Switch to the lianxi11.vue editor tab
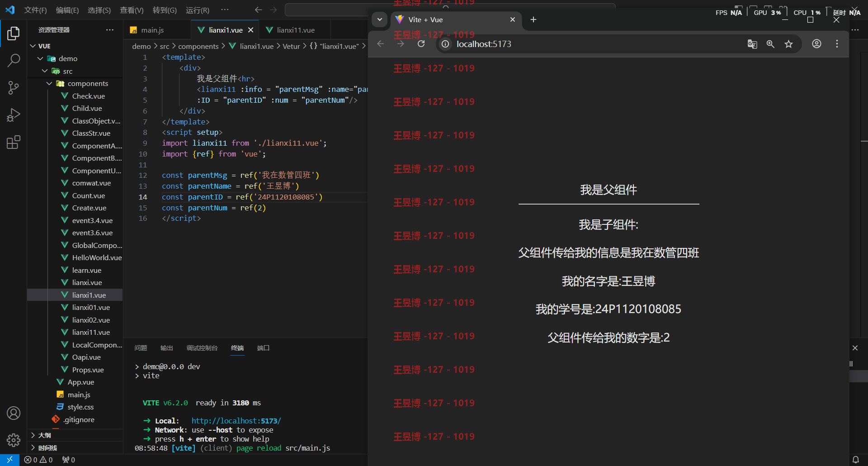 point(296,30)
